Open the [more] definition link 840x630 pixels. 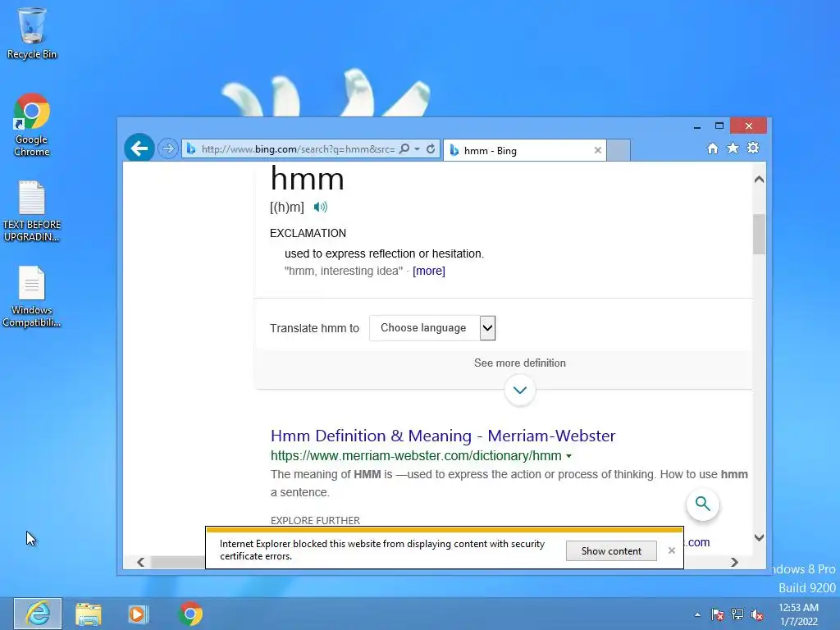tap(428, 271)
